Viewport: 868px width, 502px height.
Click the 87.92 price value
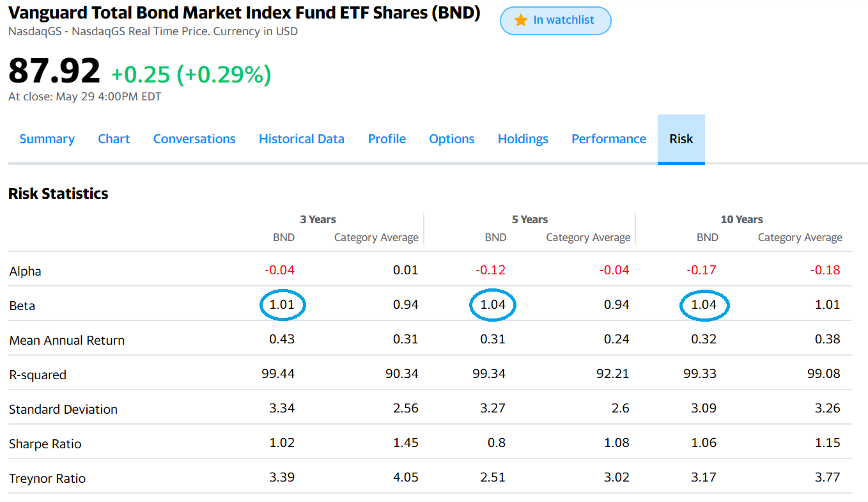click(x=54, y=70)
